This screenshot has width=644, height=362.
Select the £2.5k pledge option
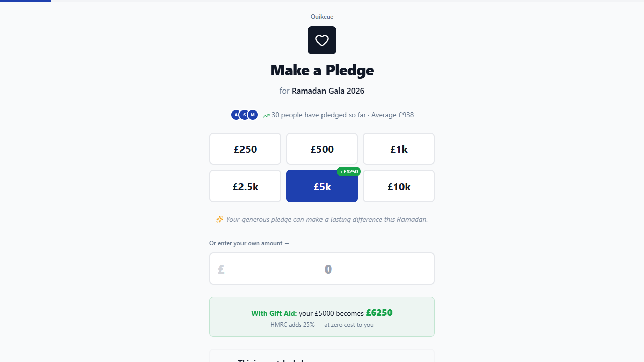[x=245, y=186]
